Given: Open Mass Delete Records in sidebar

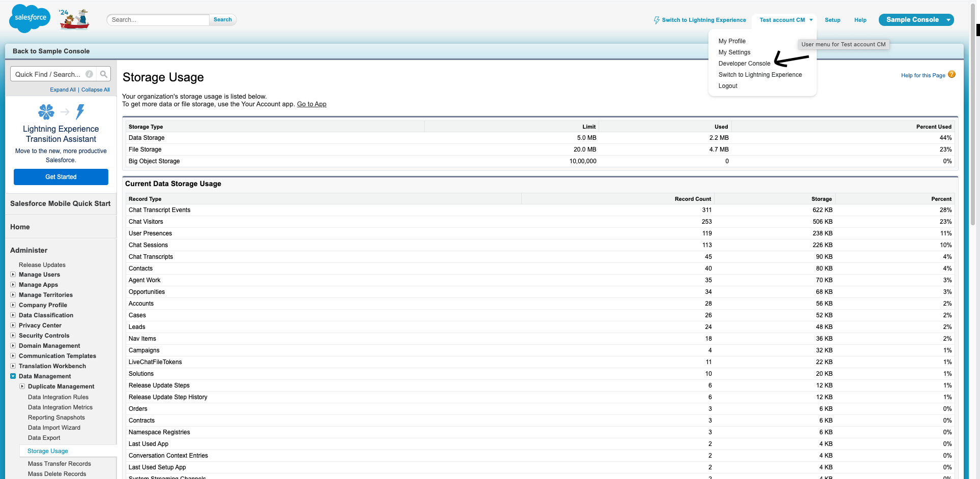Looking at the screenshot, I should [x=57, y=474].
